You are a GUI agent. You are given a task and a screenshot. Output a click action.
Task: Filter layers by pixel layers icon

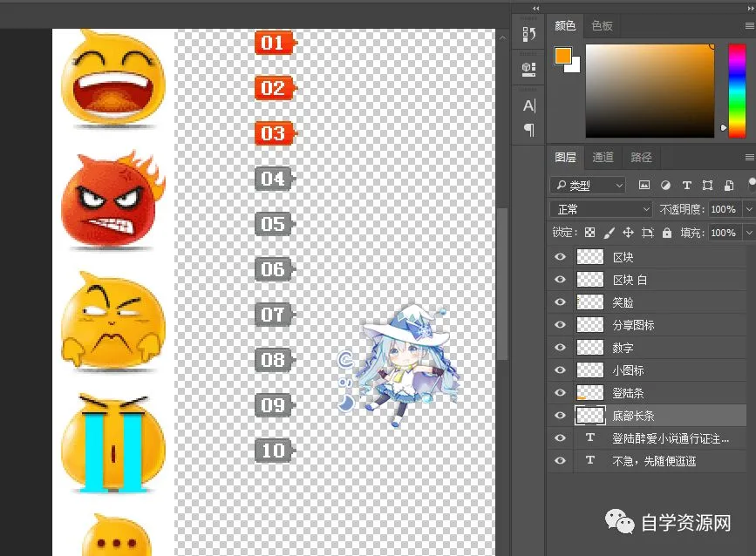pyautogui.click(x=644, y=185)
